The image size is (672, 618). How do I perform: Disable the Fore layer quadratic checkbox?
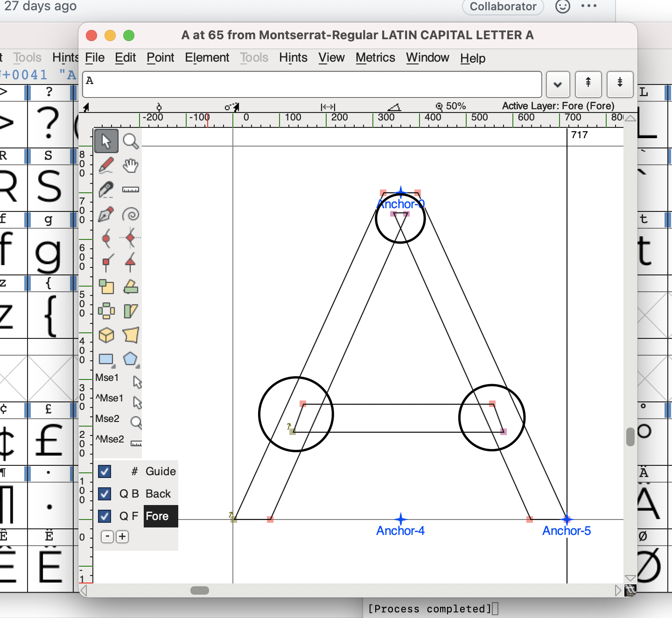(x=105, y=516)
